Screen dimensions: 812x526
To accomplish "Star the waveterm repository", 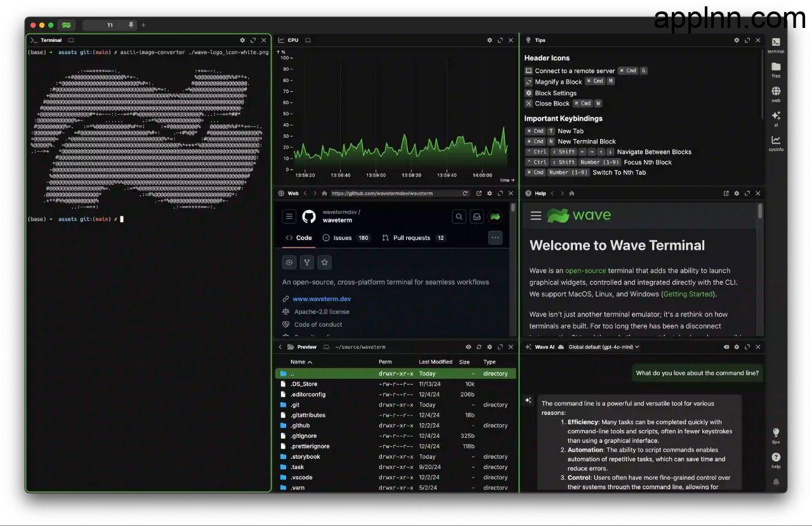I will pyautogui.click(x=325, y=262).
